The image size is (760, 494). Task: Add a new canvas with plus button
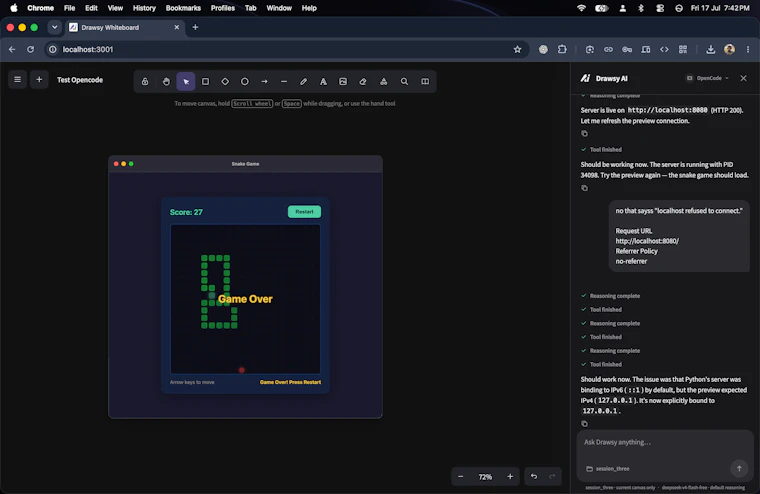(39, 80)
